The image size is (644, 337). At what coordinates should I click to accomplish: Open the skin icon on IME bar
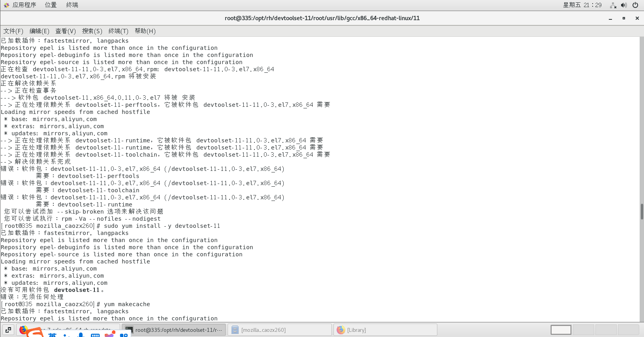(x=109, y=335)
